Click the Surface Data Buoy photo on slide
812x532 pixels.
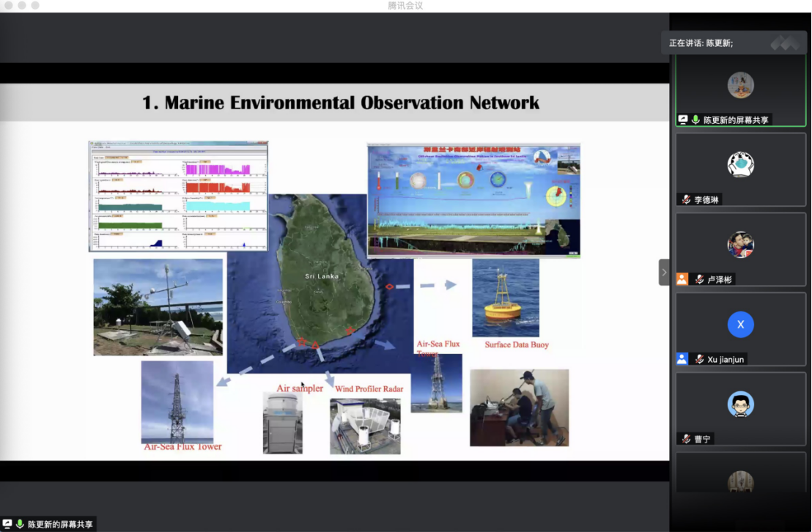(x=505, y=298)
